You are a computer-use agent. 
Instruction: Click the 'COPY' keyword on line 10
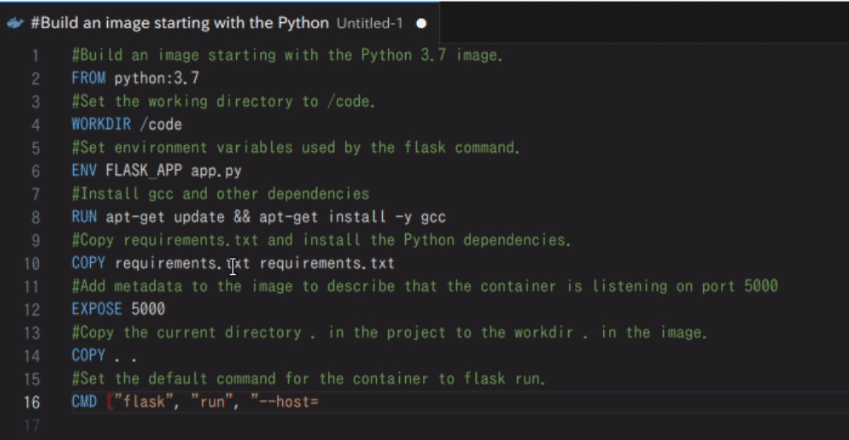tap(88, 263)
